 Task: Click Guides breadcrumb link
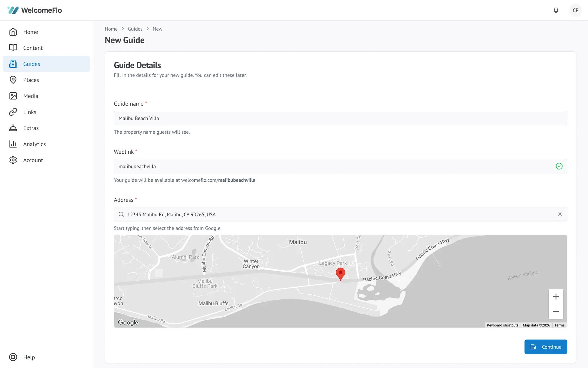pyautogui.click(x=135, y=29)
